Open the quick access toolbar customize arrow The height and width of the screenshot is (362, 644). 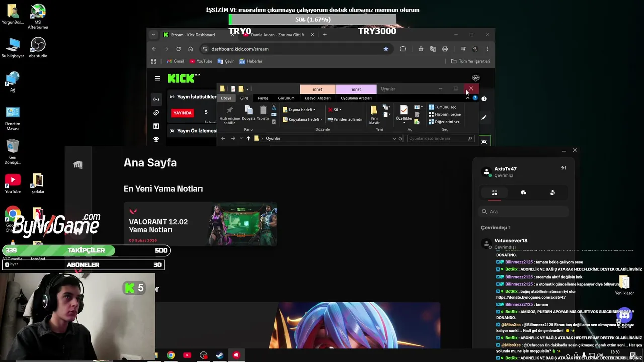tap(247, 89)
